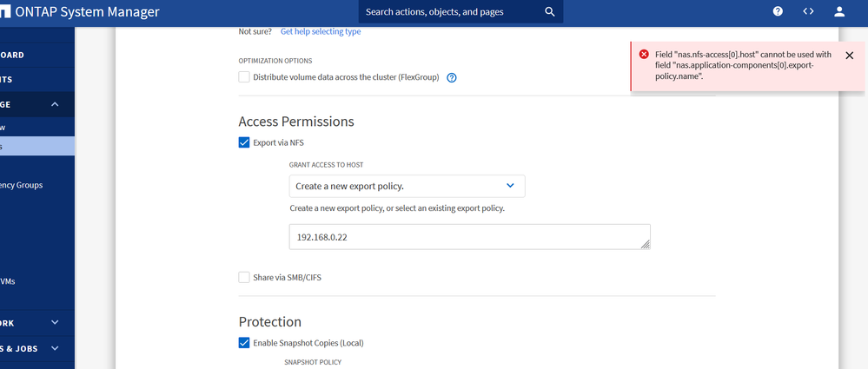Select the Consistency Groups sidebar item
Viewport: 868px width, 369px height.
coord(22,185)
